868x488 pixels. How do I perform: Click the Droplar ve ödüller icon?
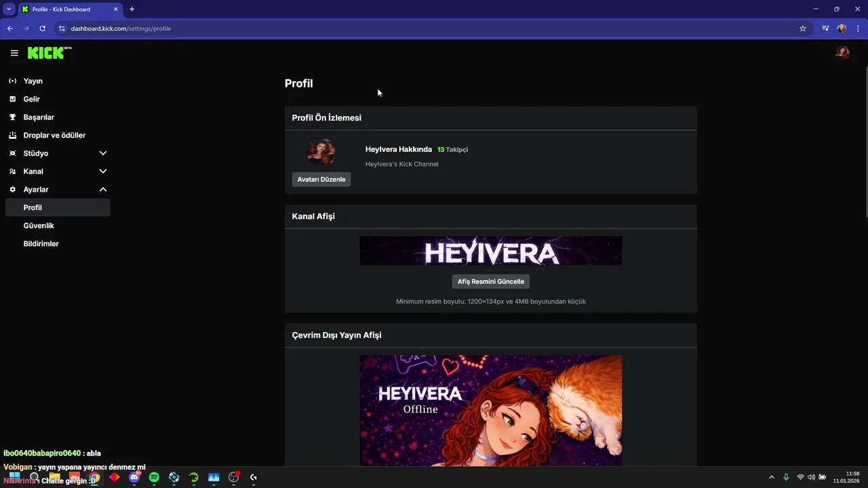12,135
